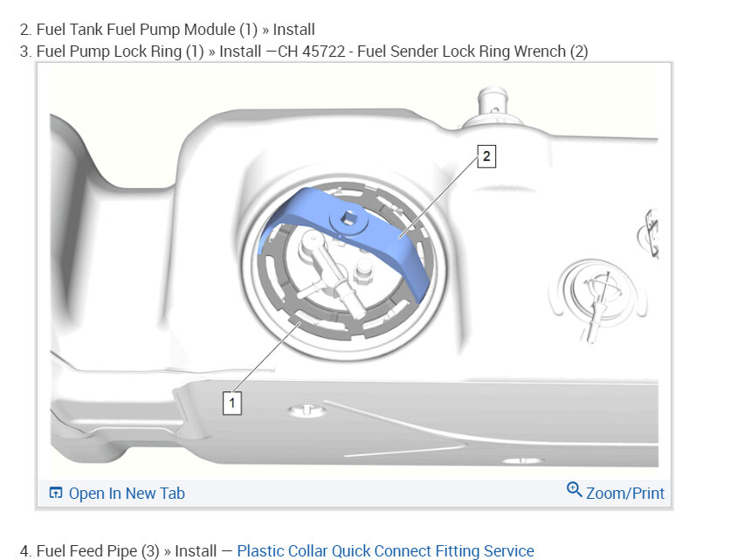Click the Zoom/Print magnifier icon
This screenshot has height=560, width=751.
point(574,489)
